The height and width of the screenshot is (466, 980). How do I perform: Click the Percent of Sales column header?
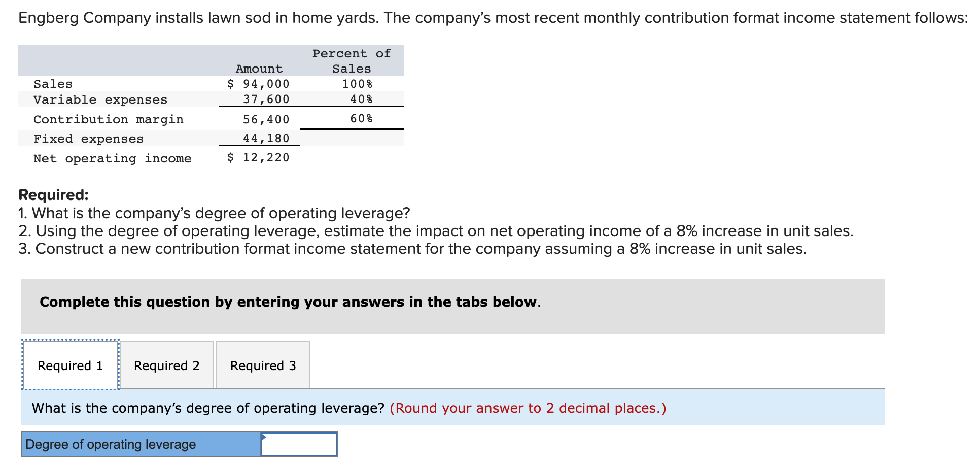coord(351,61)
